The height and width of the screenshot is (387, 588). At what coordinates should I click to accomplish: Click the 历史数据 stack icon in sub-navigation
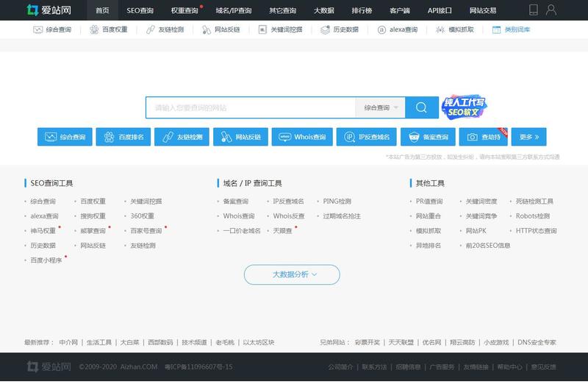point(325,29)
